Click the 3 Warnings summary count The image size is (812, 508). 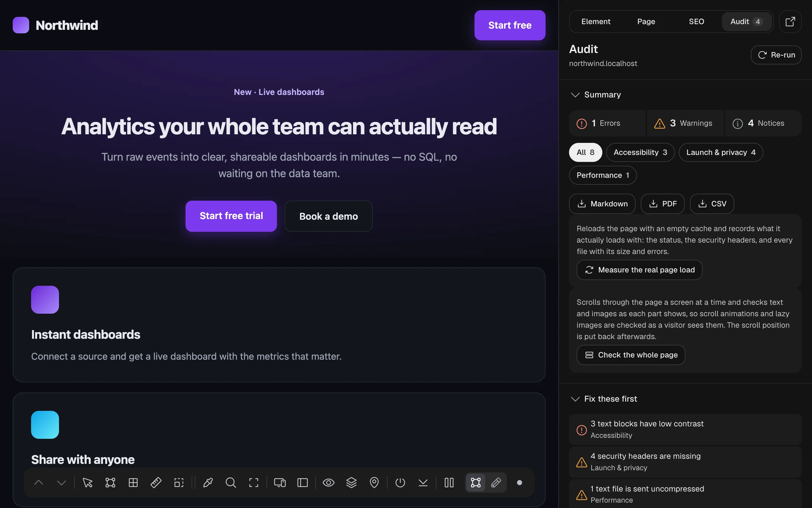point(685,123)
